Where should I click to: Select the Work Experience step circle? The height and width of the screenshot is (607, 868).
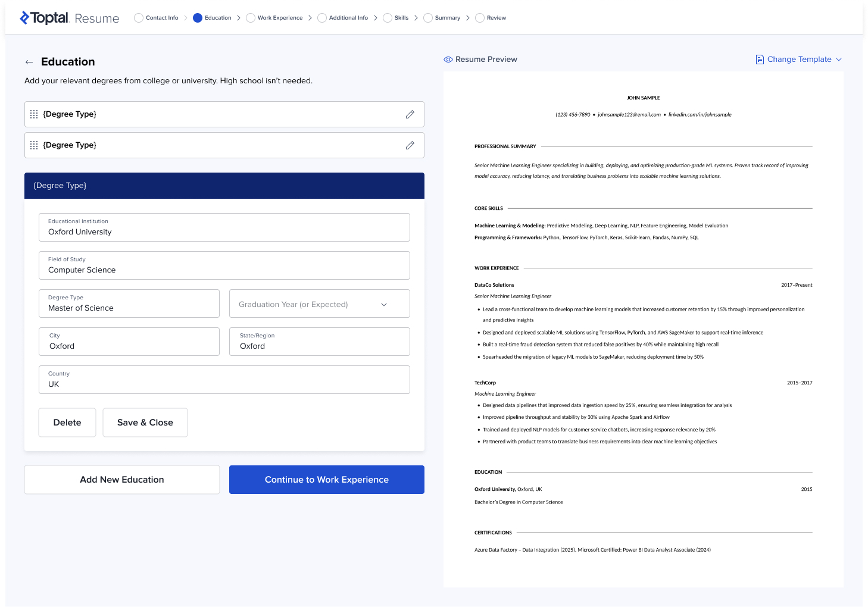[x=251, y=18]
